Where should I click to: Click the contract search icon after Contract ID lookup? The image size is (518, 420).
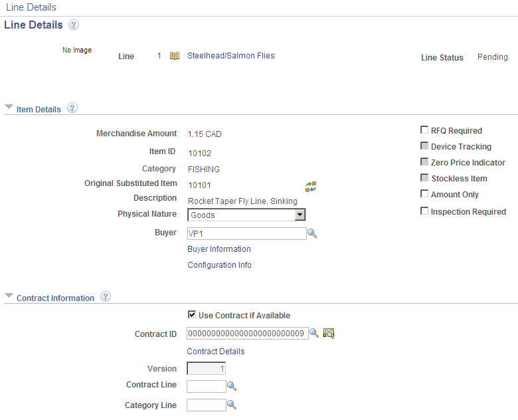(x=328, y=333)
